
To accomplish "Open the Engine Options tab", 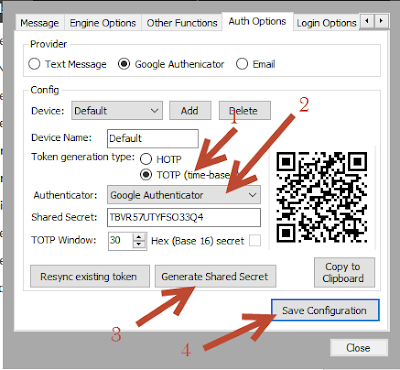I will 103,23.
